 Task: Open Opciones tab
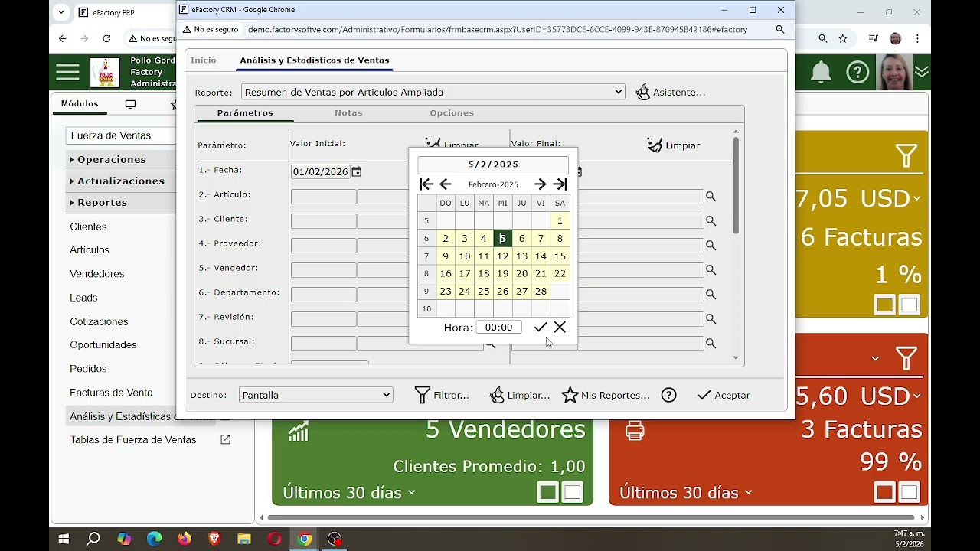point(452,112)
